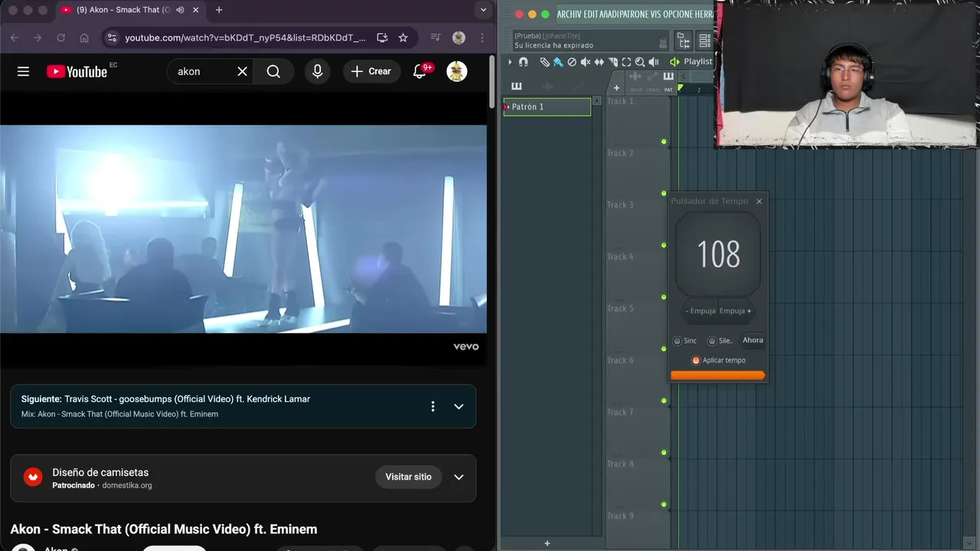Click the Ahora button in tempo tapper

coord(753,340)
